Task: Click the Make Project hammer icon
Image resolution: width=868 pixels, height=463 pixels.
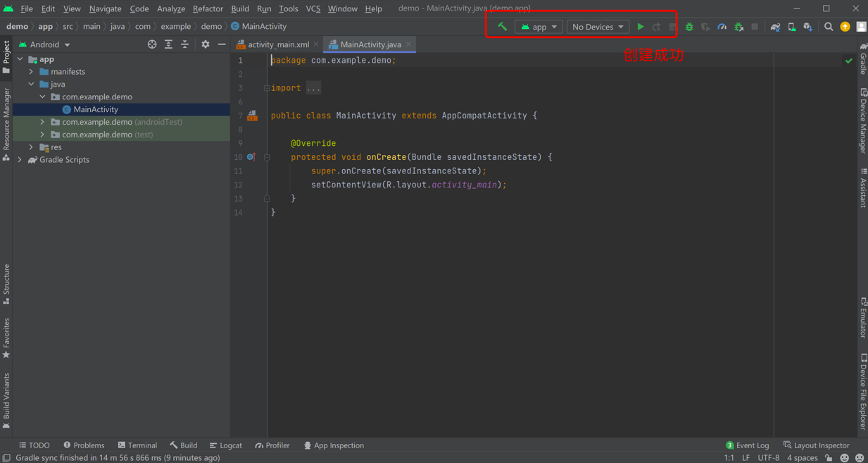Action: (x=502, y=27)
